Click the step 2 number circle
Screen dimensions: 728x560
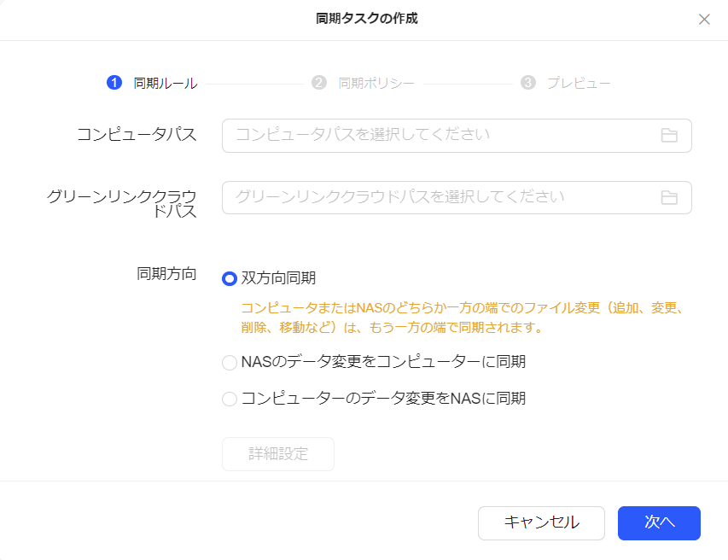click(319, 83)
